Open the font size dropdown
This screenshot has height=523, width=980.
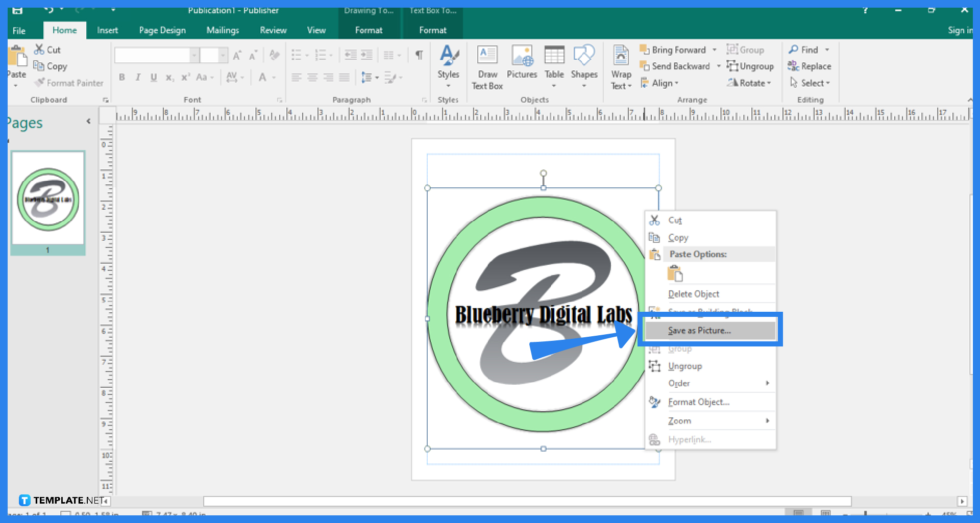223,55
